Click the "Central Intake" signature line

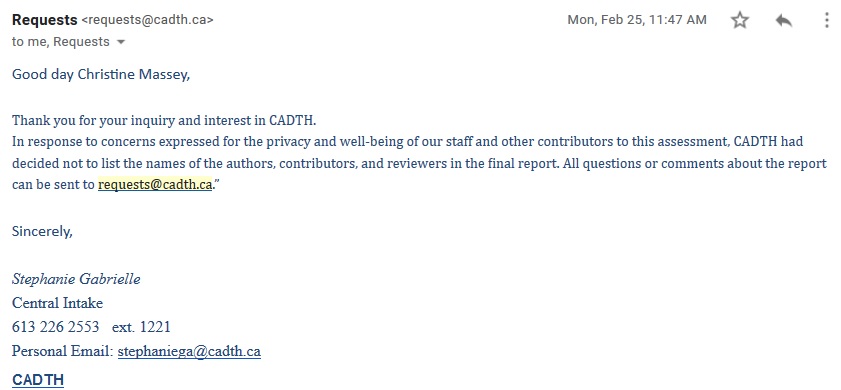[57, 303]
